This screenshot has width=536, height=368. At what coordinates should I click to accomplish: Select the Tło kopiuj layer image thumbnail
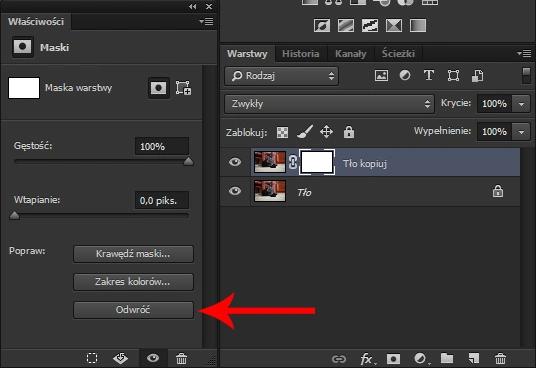[270, 162]
